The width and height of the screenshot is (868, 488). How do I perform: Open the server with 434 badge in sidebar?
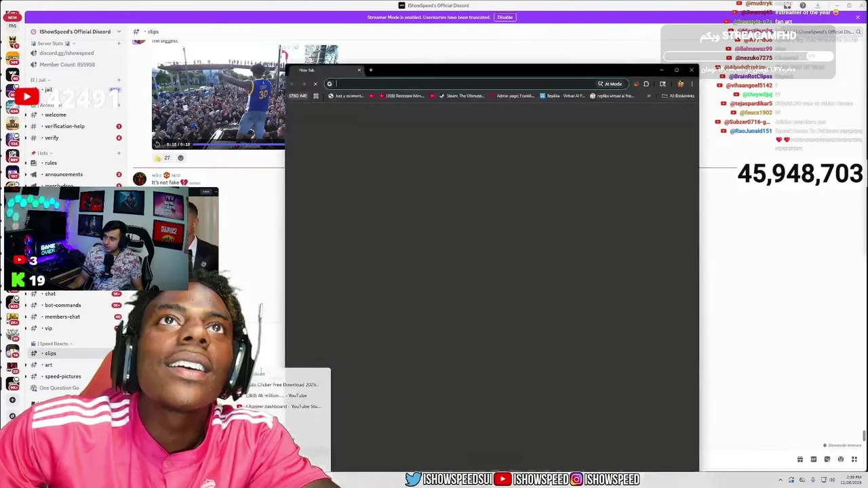point(12,106)
